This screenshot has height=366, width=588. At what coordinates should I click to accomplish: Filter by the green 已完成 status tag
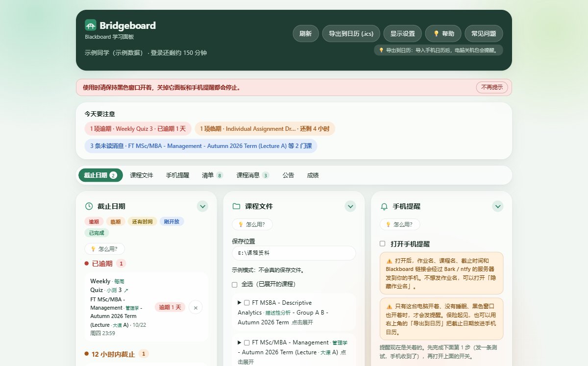pos(97,233)
